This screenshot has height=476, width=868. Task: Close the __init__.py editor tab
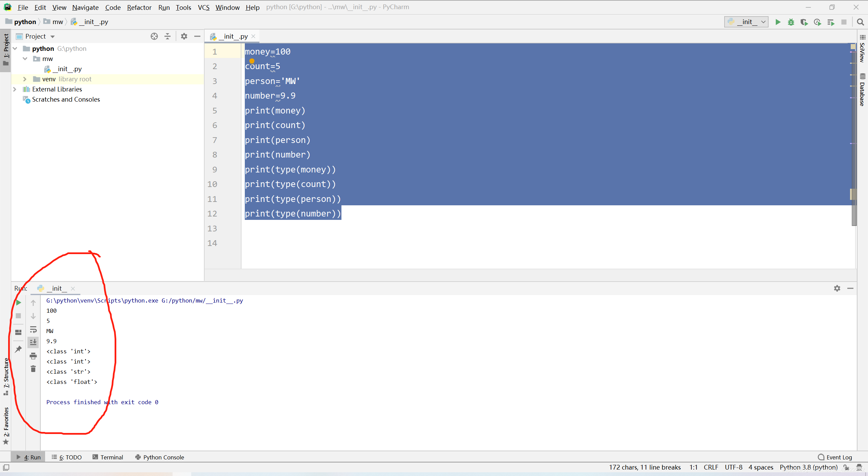coord(253,36)
